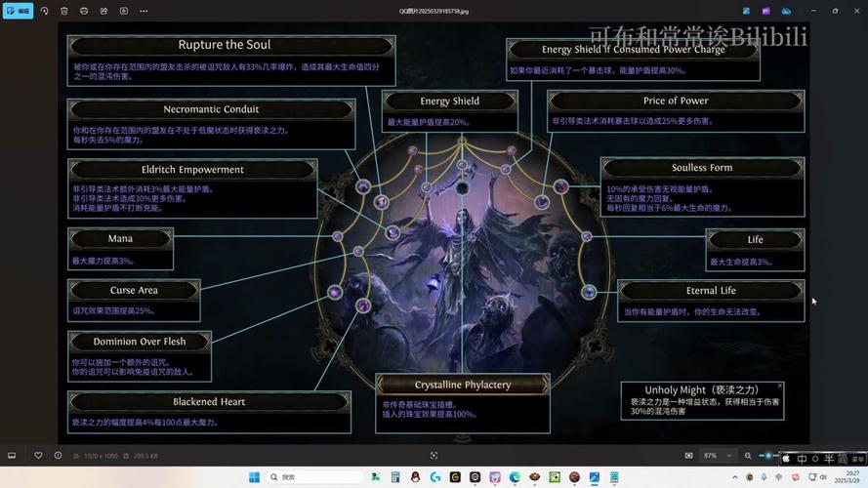
Task: Toggle the filmstrip view icon
Action: click(x=12, y=455)
